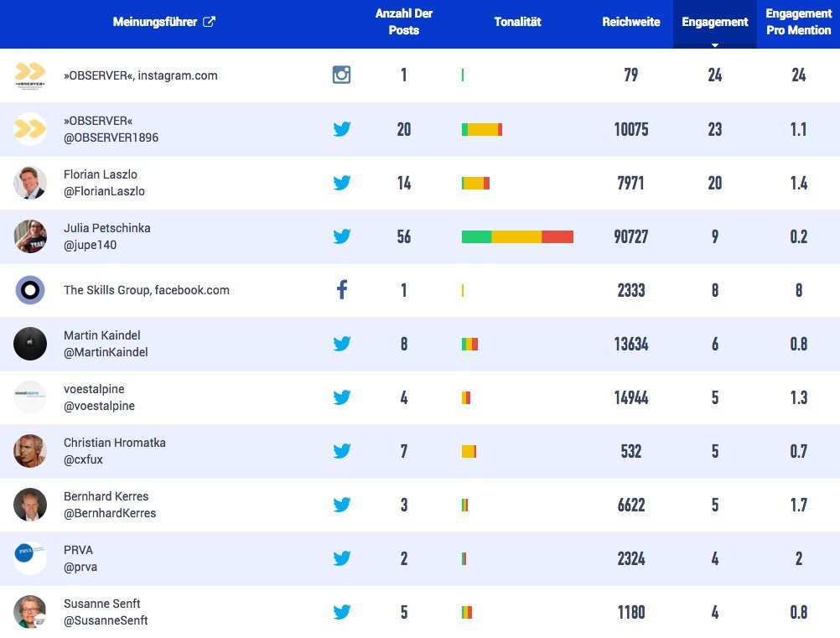Click the Twitter icon for Bernhard Kerres
This screenshot has height=638, width=840.
coord(342,505)
